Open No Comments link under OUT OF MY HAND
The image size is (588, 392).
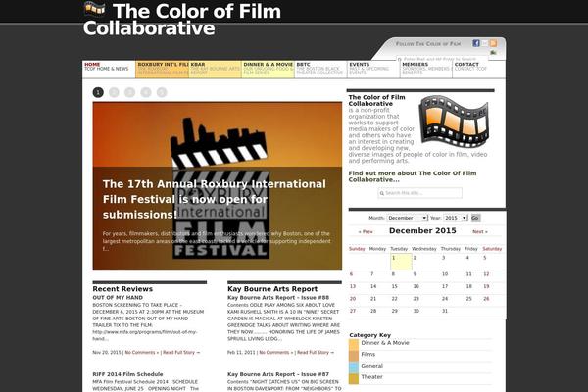142,352
